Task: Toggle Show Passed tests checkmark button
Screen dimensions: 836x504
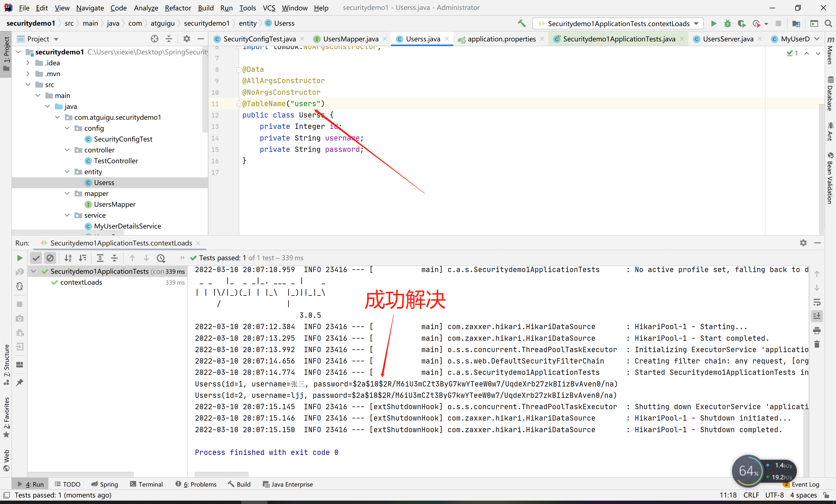Action: tap(36, 258)
